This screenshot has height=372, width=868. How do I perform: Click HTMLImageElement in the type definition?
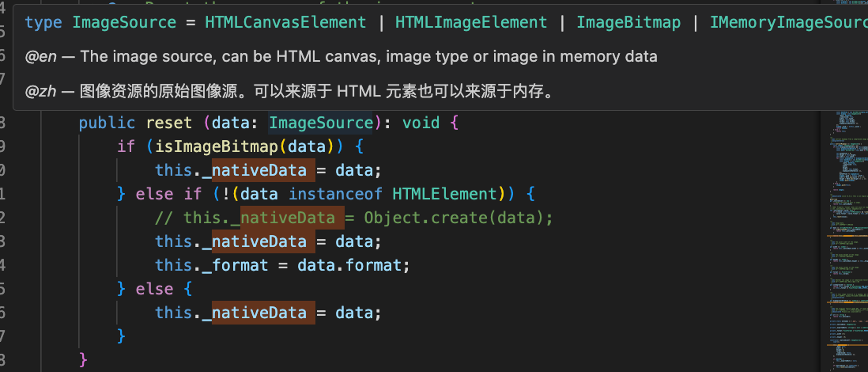pyautogui.click(x=471, y=22)
